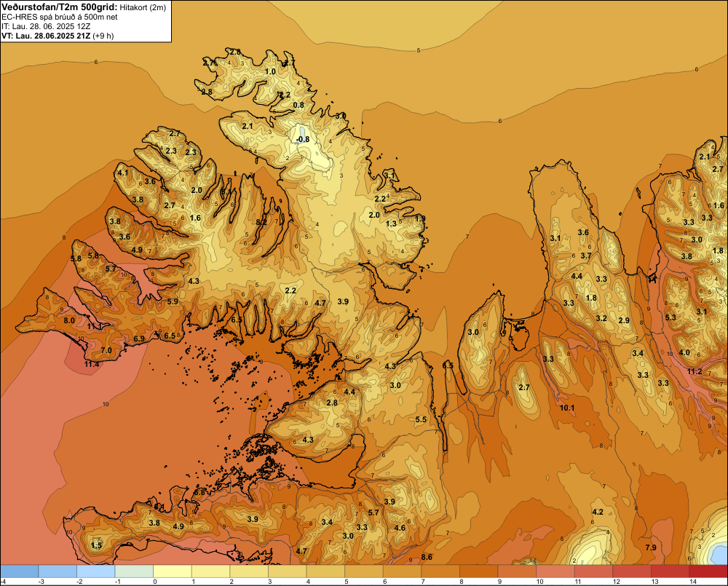Screen dimensions: 728x586
Task: Click the legend swatch between -4 and -3
Action: pos(19,571)
